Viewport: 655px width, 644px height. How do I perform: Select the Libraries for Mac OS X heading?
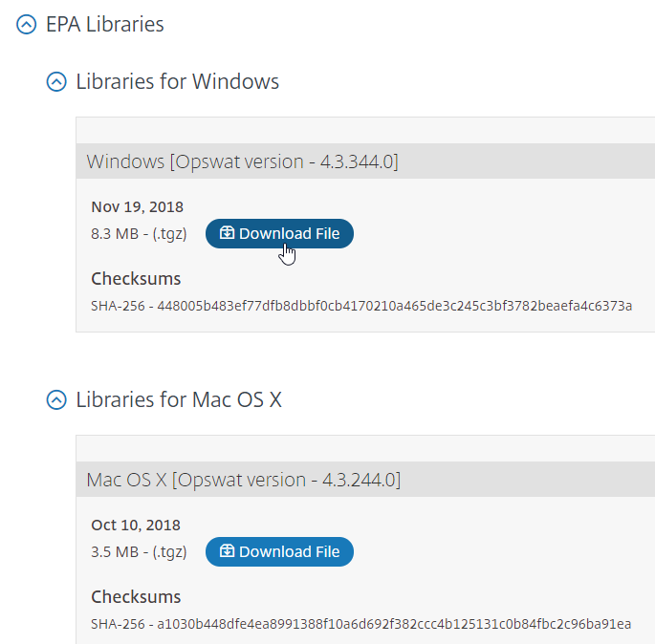coord(179,399)
